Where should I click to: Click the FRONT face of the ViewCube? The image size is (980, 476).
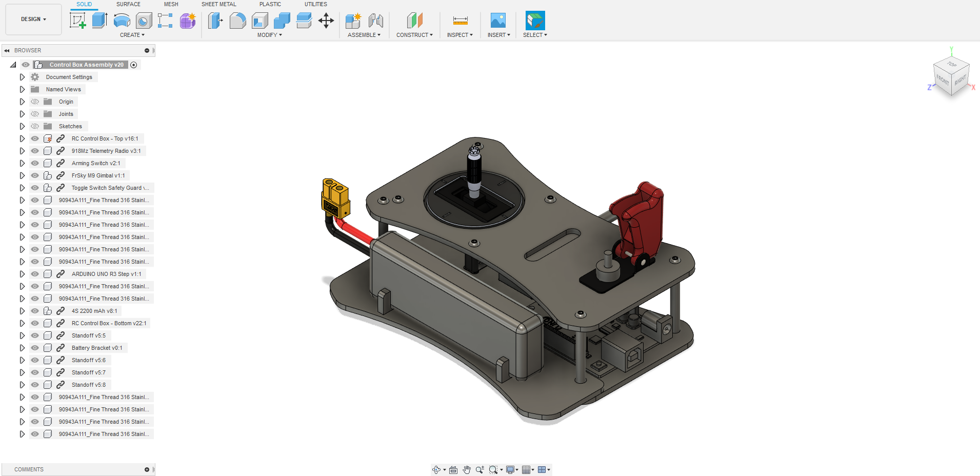(942, 80)
